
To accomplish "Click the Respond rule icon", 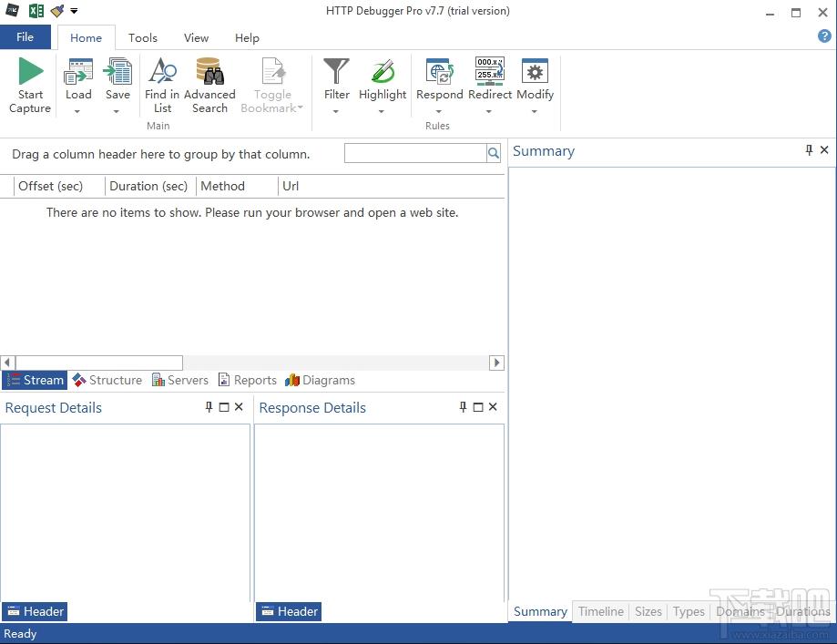I will (439, 72).
